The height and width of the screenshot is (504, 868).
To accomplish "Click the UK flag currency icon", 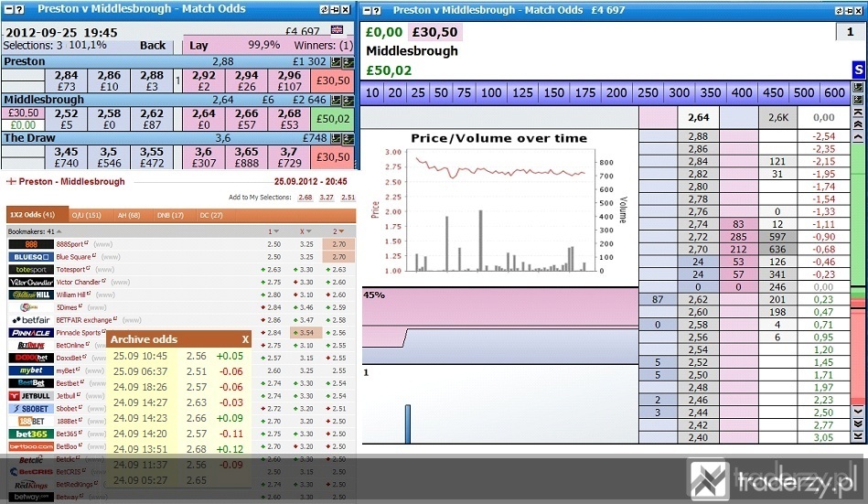I will [337, 30].
